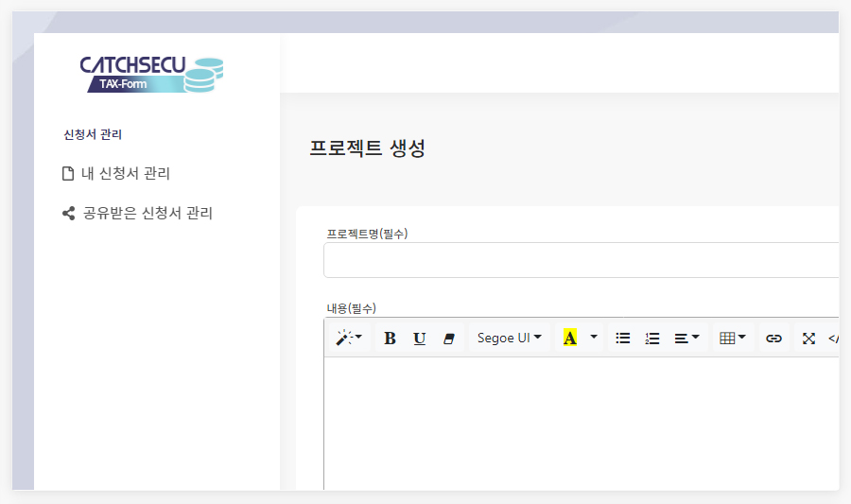
Task: Click inside the 내용 editor text area
Action: click(582, 424)
